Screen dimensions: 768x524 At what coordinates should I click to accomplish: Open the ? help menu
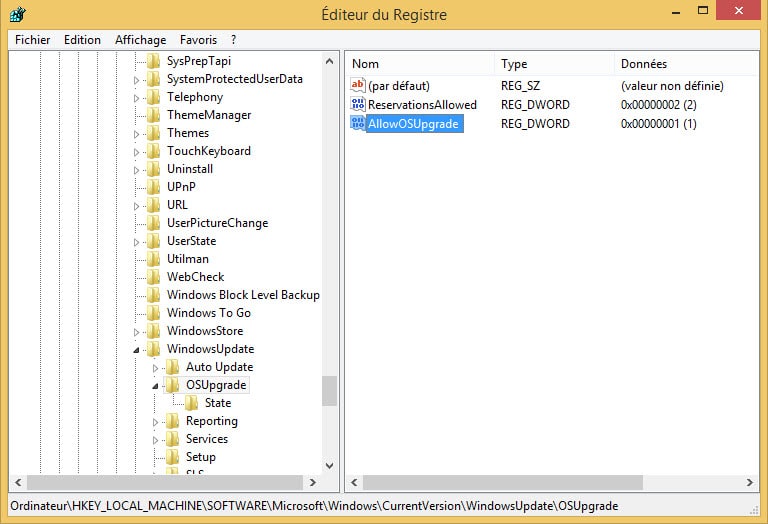point(234,40)
